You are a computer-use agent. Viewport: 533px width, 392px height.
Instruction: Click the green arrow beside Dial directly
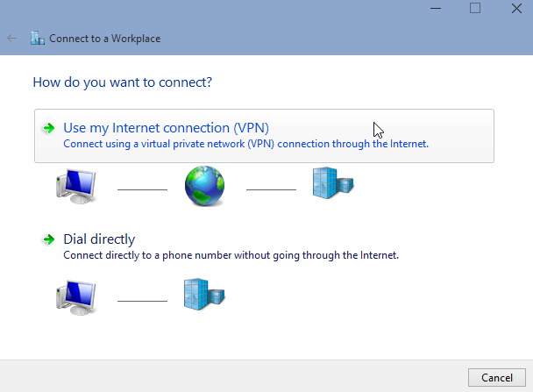click(x=49, y=239)
